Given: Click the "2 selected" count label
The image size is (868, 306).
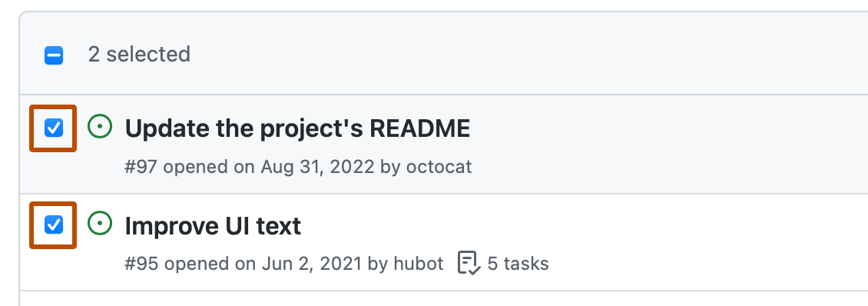Looking at the screenshot, I should coord(139,55).
